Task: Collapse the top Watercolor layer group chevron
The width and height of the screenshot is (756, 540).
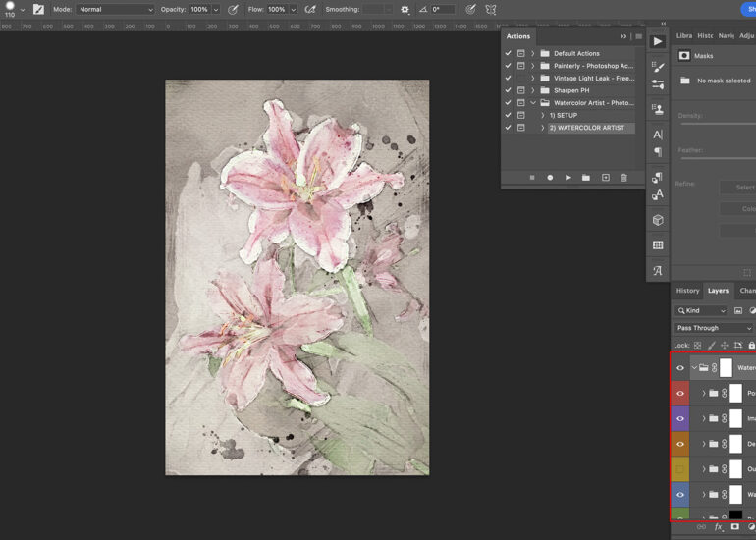Action: coord(694,368)
